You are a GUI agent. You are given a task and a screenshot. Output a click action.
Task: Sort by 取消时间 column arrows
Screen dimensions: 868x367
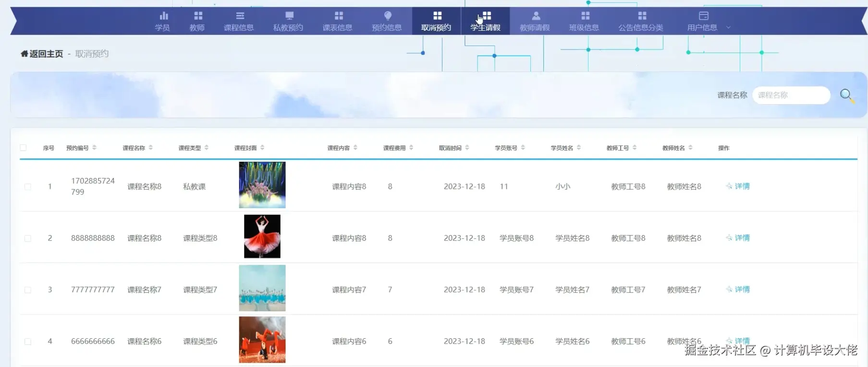[467, 148]
